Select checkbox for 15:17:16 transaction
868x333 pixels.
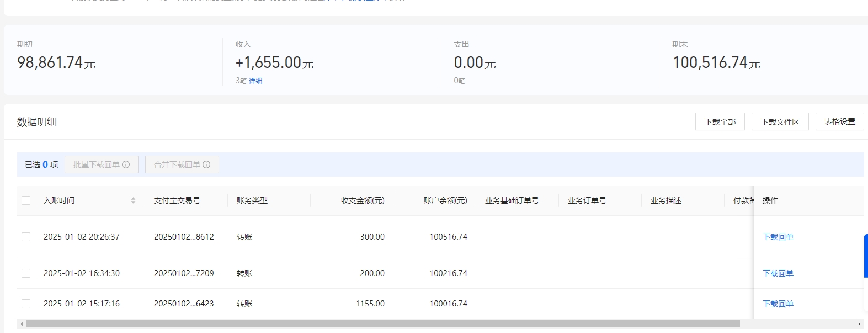pyautogui.click(x=26, y=304)
